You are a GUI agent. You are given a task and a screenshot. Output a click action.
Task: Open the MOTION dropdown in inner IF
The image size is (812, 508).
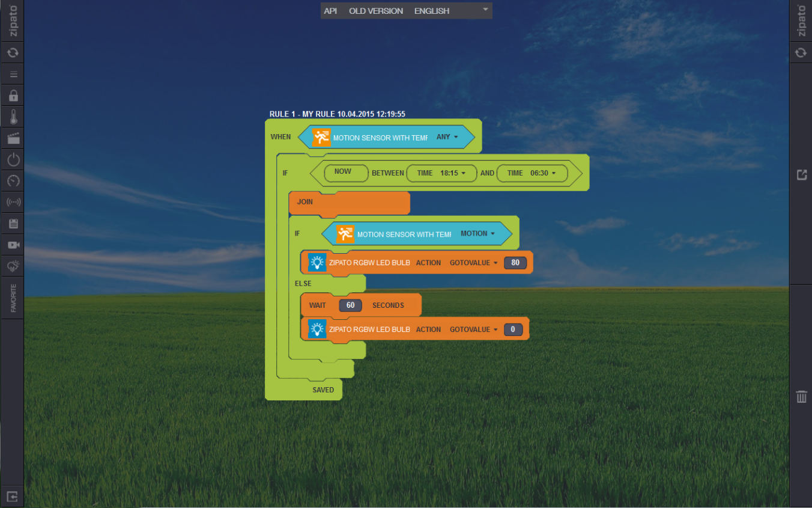pyautogui.click(x=478, y=233)
